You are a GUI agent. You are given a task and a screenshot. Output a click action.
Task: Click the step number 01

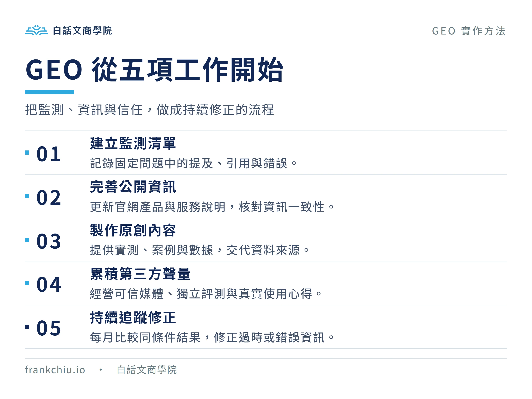point(49,154)
